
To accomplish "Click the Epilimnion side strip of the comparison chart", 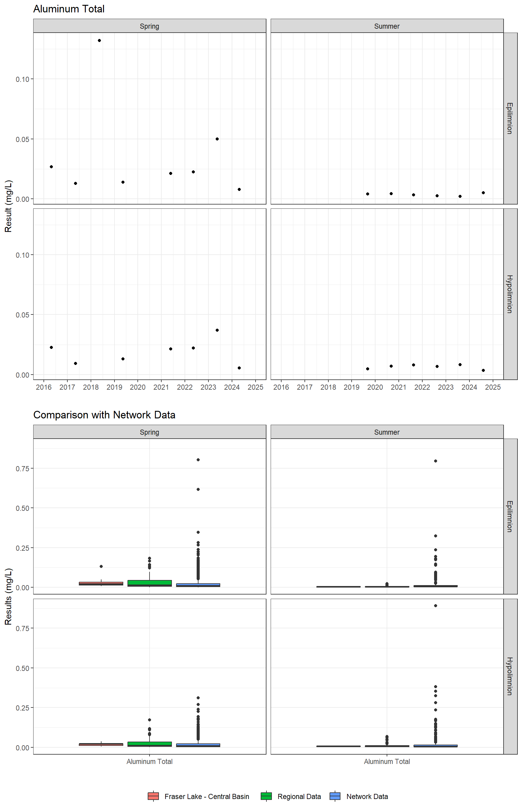I will pos(510,516).
